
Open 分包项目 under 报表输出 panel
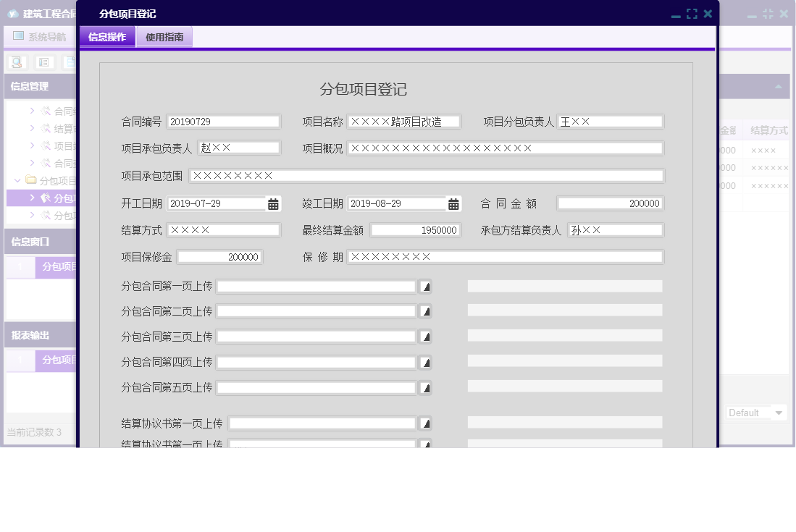pos(54,360)
